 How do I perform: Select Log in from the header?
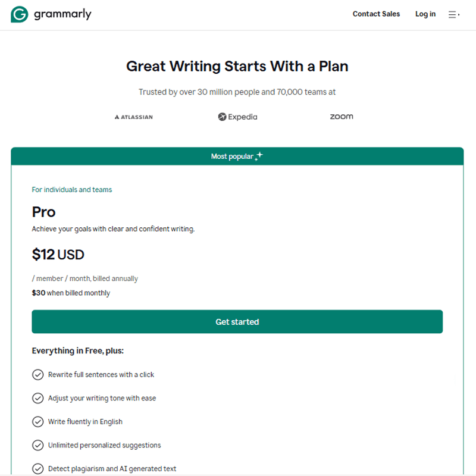click(x=425, y=14)
